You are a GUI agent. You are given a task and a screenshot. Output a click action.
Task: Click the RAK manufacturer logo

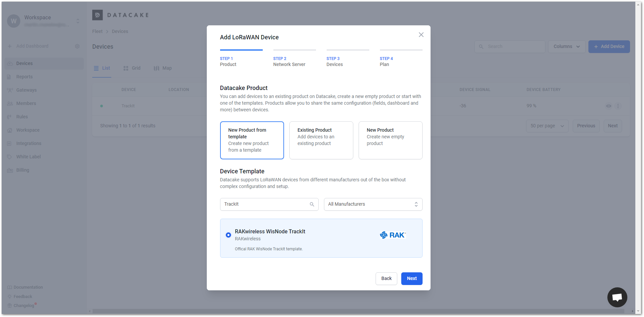[393, 235]
